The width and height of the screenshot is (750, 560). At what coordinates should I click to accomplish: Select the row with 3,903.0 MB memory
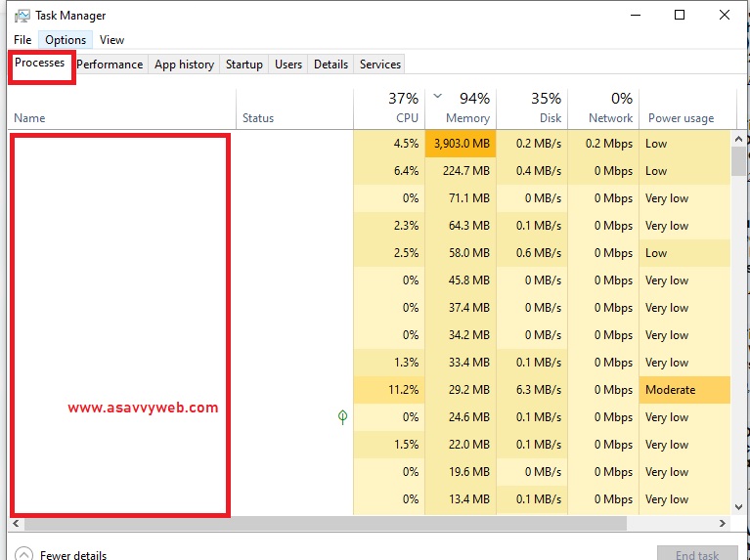tap(460, 144)
